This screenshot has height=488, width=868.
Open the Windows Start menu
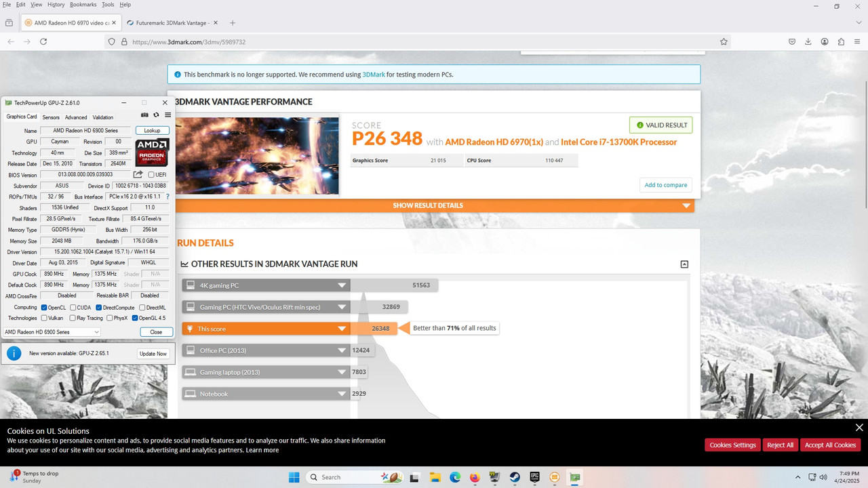point(294,477)
